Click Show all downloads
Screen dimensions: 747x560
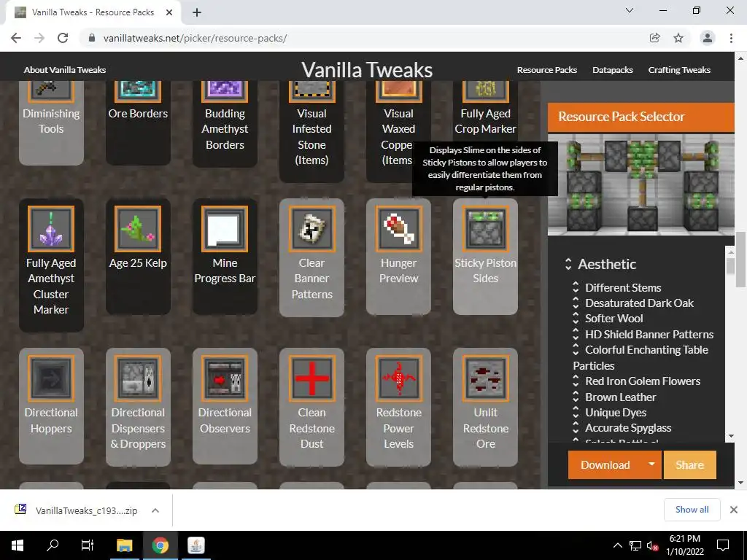(692, 510)
